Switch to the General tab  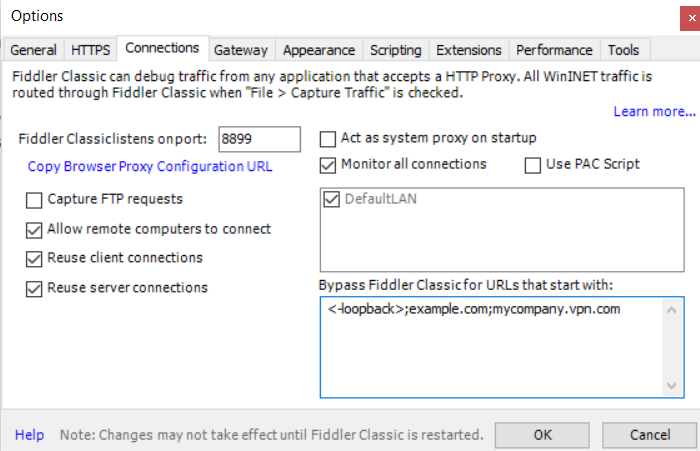(33, 50)
